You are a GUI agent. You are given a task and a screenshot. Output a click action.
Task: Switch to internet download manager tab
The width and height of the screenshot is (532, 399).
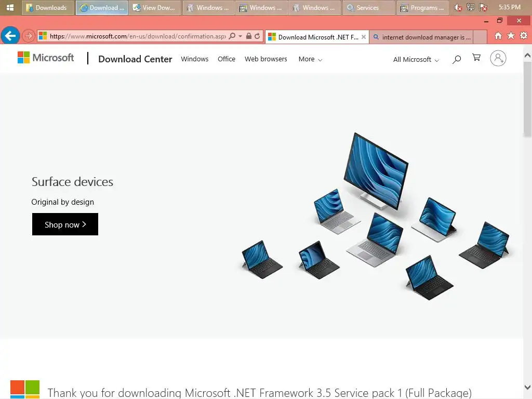click(x=421, y=37)
